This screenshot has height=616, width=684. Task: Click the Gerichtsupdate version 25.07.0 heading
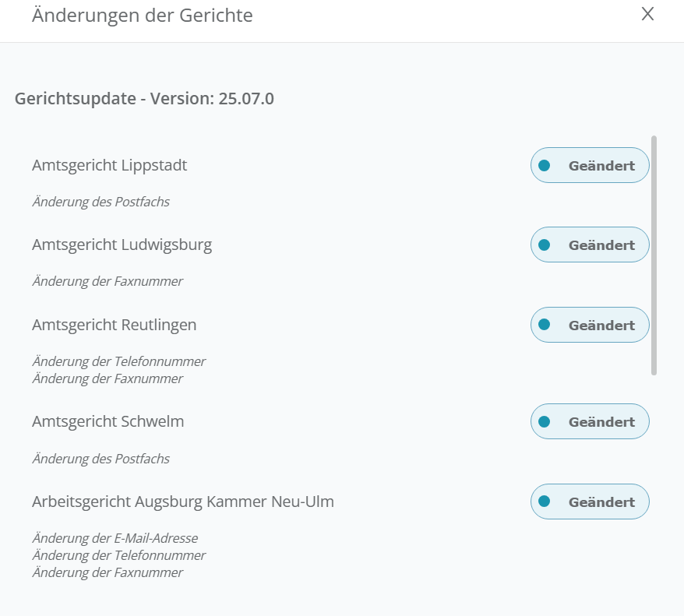tap(144, 99)
